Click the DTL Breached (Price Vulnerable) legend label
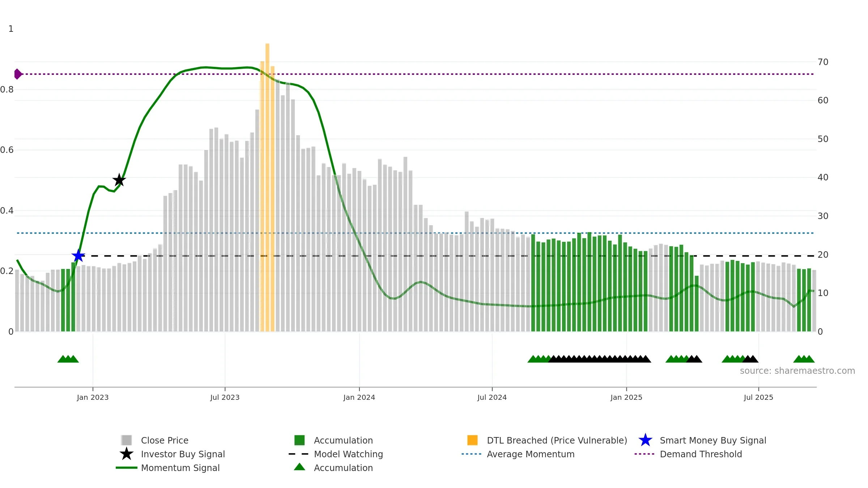868x488 pixels. tap(557, 440)
